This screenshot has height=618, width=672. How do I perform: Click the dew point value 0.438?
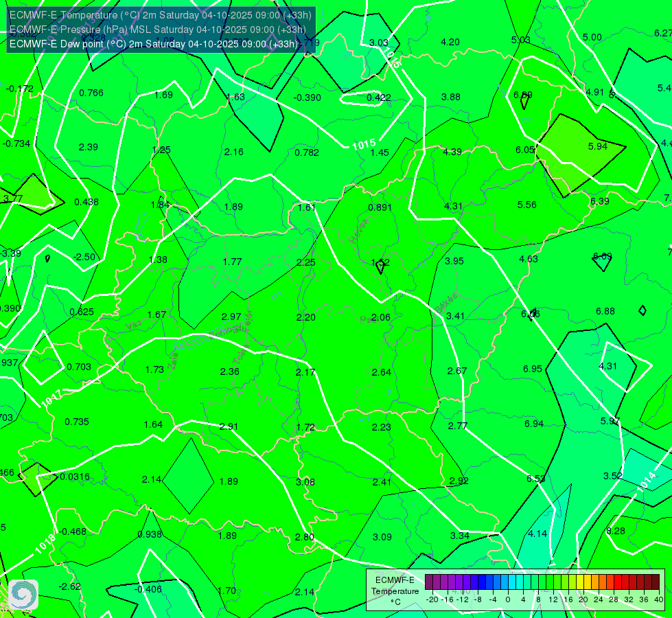[x=86, y=202]
